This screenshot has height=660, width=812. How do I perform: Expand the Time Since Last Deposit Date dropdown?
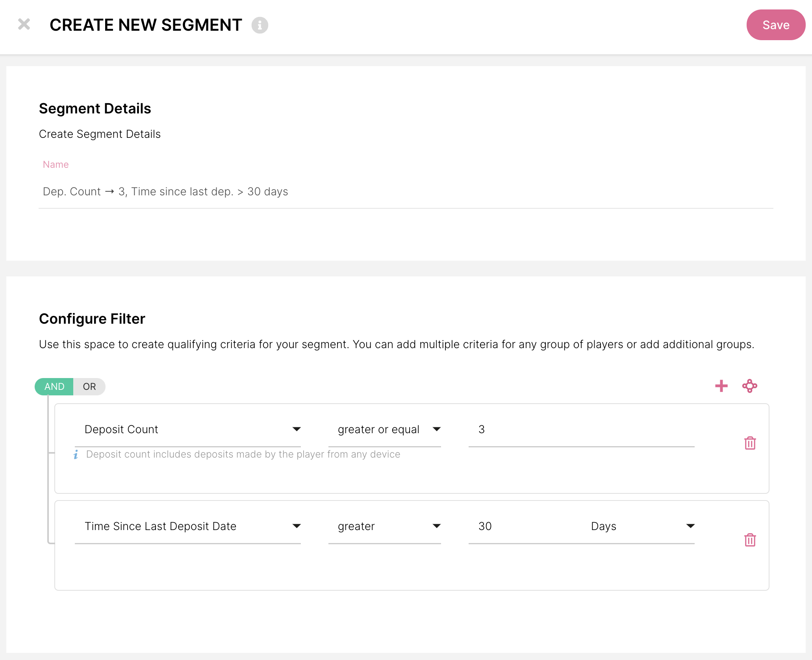[188, 526]
